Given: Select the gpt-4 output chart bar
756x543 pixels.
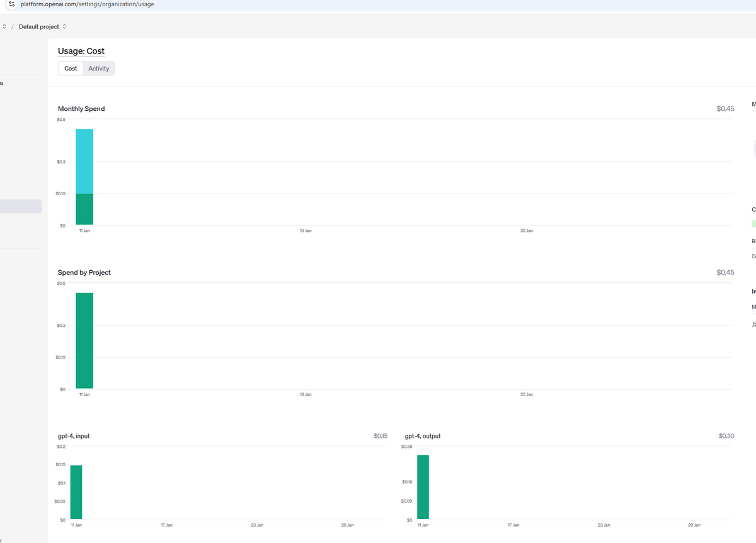Looking at the screenshot, I should coord(423,488).
